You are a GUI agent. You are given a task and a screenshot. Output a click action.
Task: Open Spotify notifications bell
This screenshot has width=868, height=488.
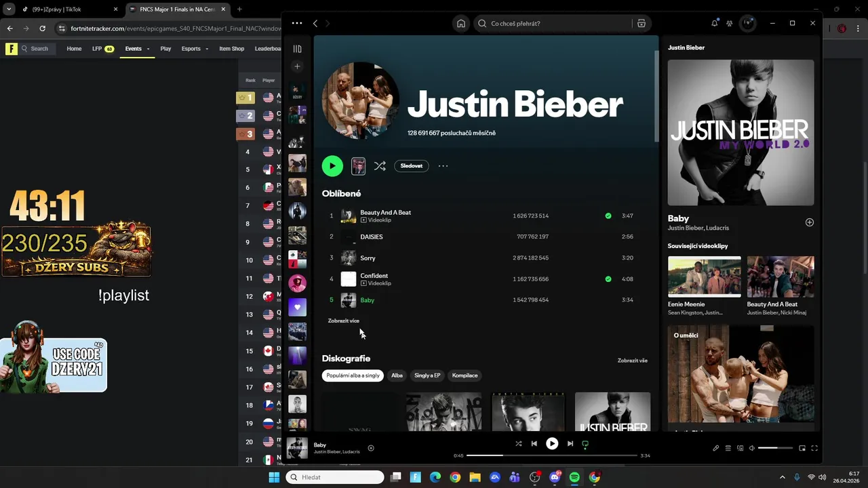(714, 23)
